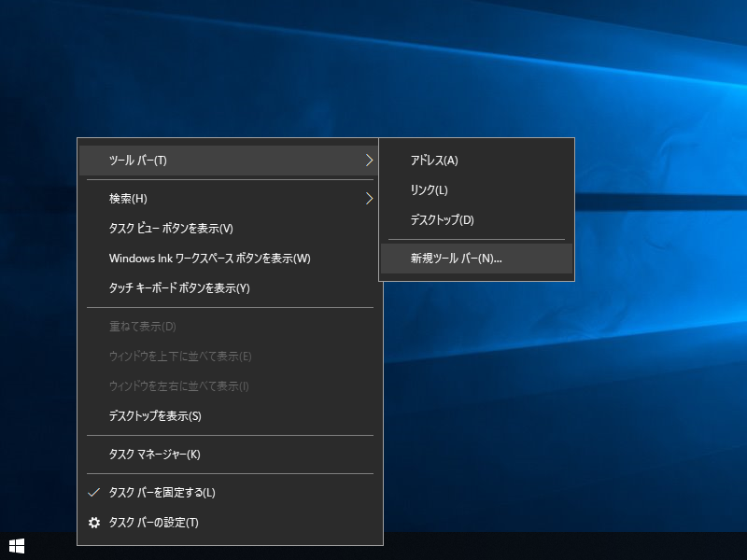Screen dimensions: 747x560
Task: Open the Windows Start button
Action: [17, 546]
